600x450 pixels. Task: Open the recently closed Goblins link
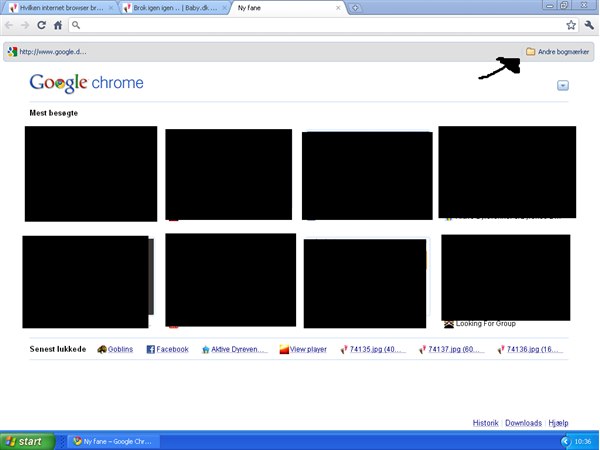coord(115,349)
